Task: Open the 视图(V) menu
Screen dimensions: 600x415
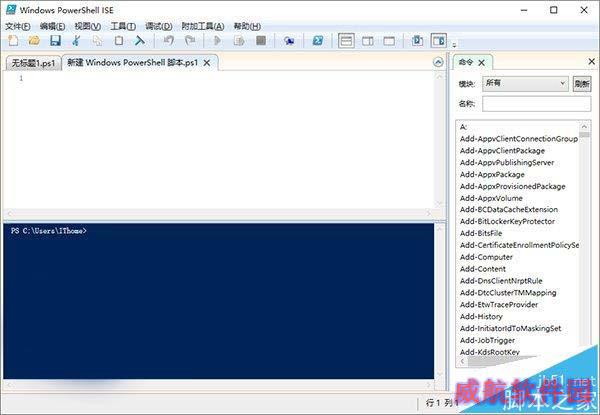Action: click(88, 26)
